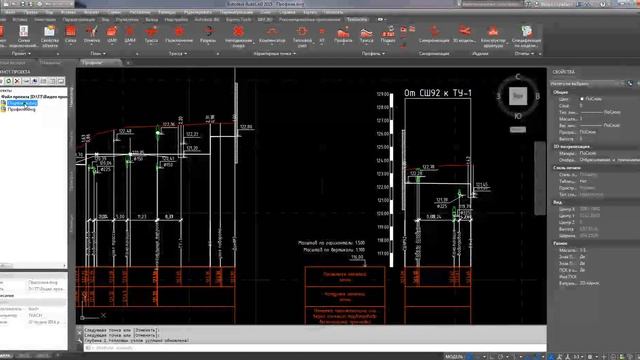This screenshot has height=360, width=640.
Task: Expand the Трасса ribbon panel dropdown
Action: point(178,53)
